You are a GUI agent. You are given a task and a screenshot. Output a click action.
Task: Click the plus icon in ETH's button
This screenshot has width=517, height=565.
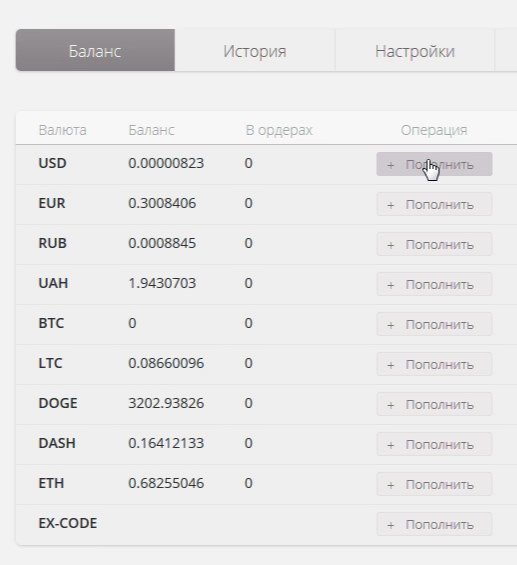tap(391, 485)
